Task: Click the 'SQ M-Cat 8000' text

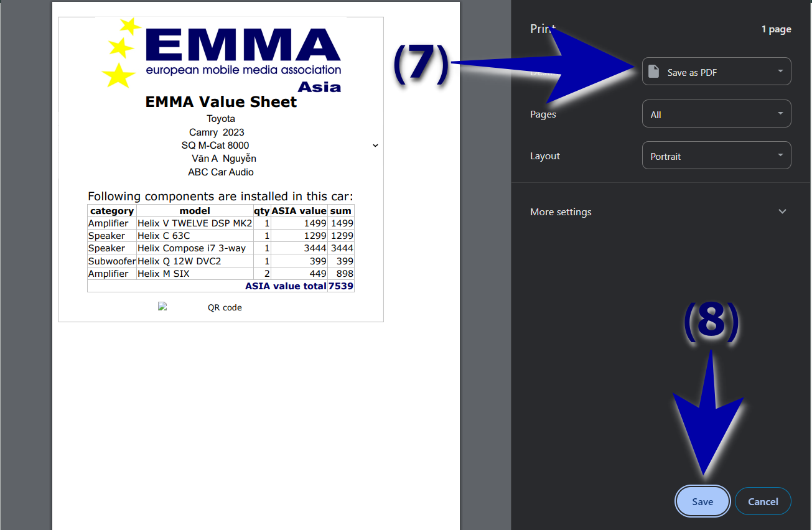Action: click(215, 146)
